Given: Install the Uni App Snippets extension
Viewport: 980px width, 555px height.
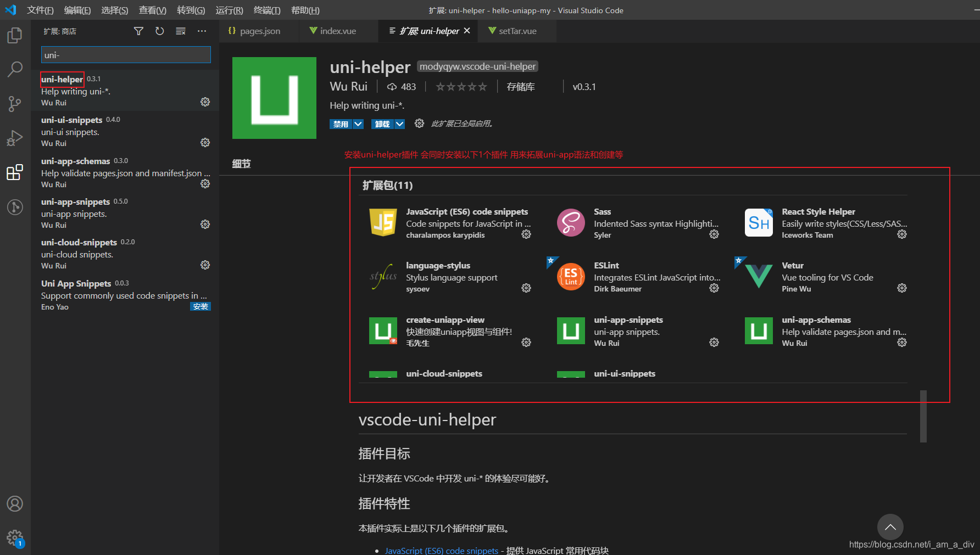Looking at the screenshot, I should 201,306.
